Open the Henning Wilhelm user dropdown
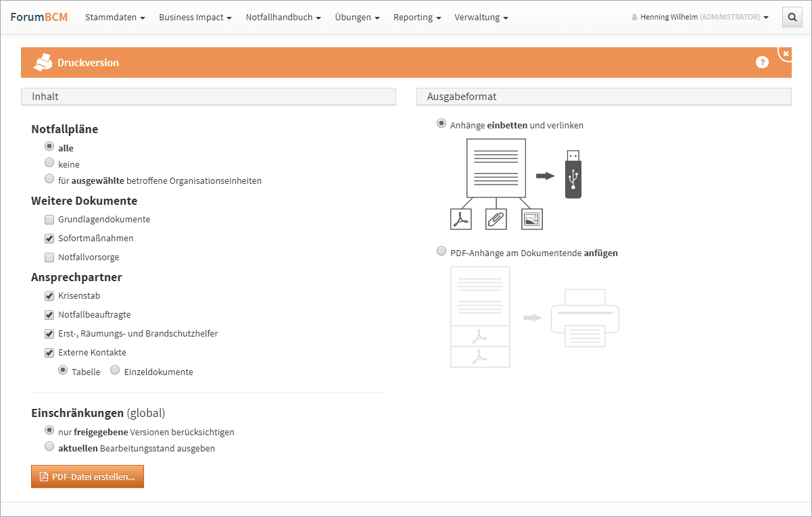Image resolution: width=812 pixels, height=517 pixels. click(700, 18)
